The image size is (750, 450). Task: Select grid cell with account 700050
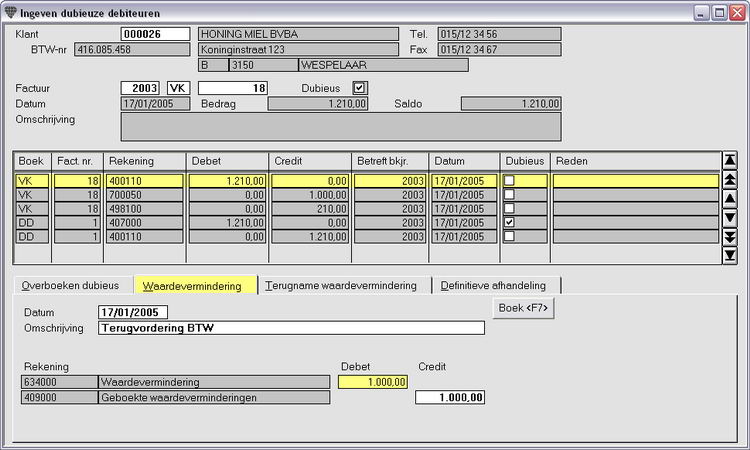coord(144,195)
